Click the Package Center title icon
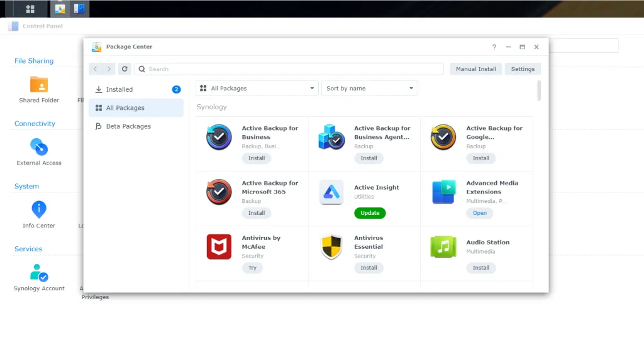644x350 pixels. pos(96,46)
